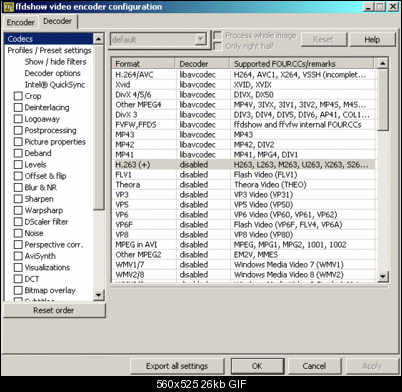Select the MP43 format row
Viewport: 402px width, 392px height.
click(x=244, y=135)
